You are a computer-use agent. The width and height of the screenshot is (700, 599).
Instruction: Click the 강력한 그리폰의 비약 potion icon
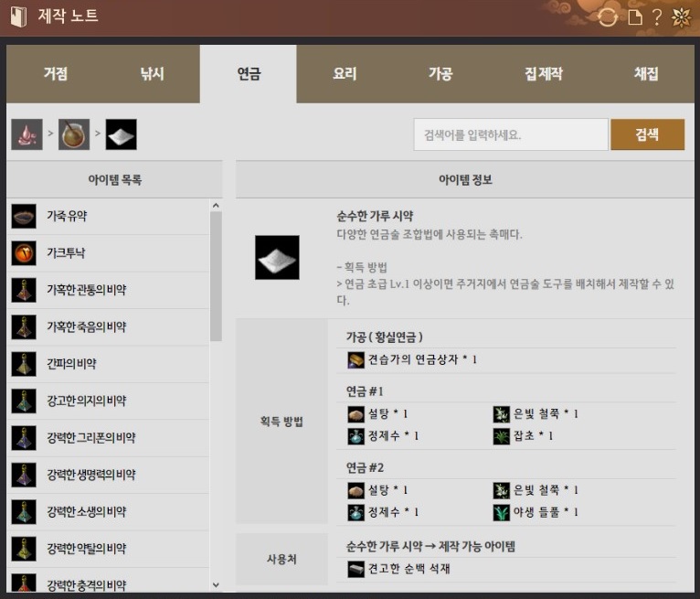[x=24, y=438]
